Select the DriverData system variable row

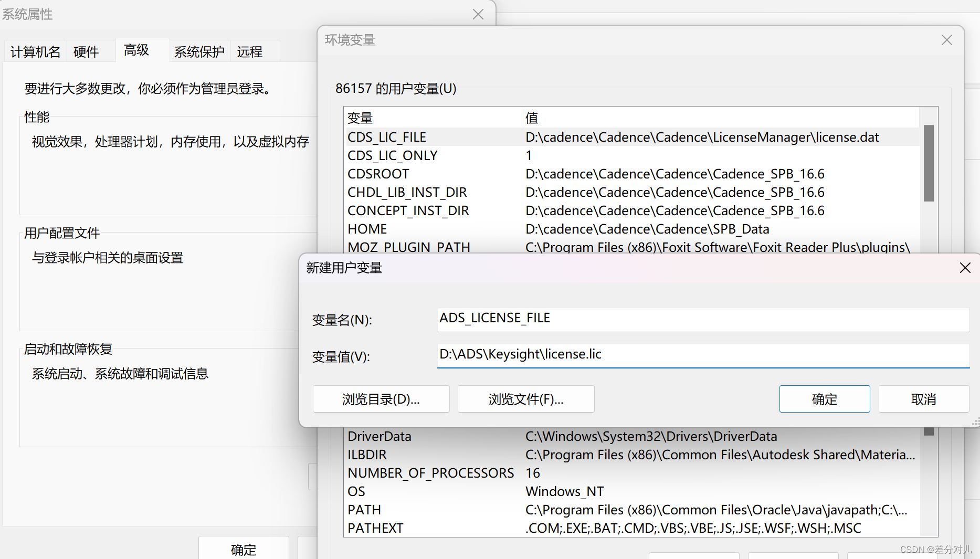(x=633, y=436)
